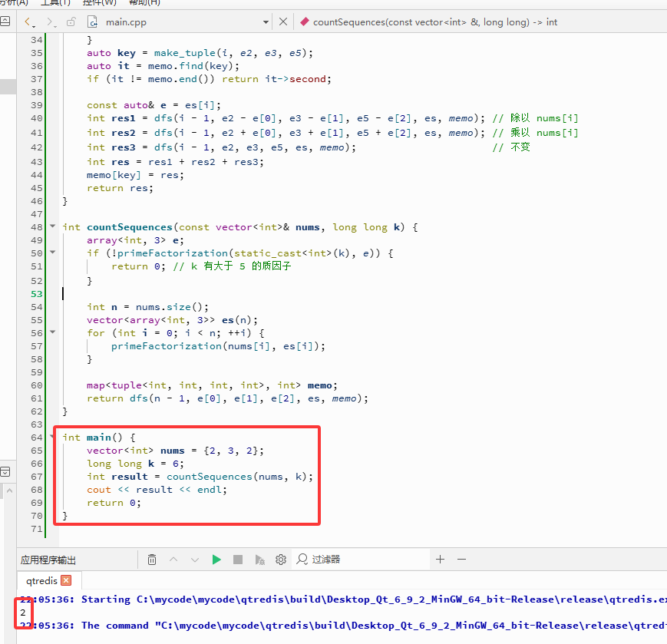Toggle the file read-only lock icon

pos(71,21)
